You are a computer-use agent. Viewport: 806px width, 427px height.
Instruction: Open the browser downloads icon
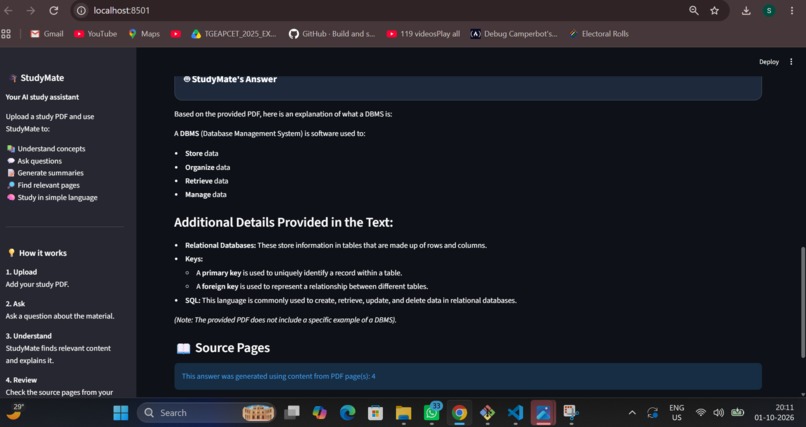pos(746,10)
